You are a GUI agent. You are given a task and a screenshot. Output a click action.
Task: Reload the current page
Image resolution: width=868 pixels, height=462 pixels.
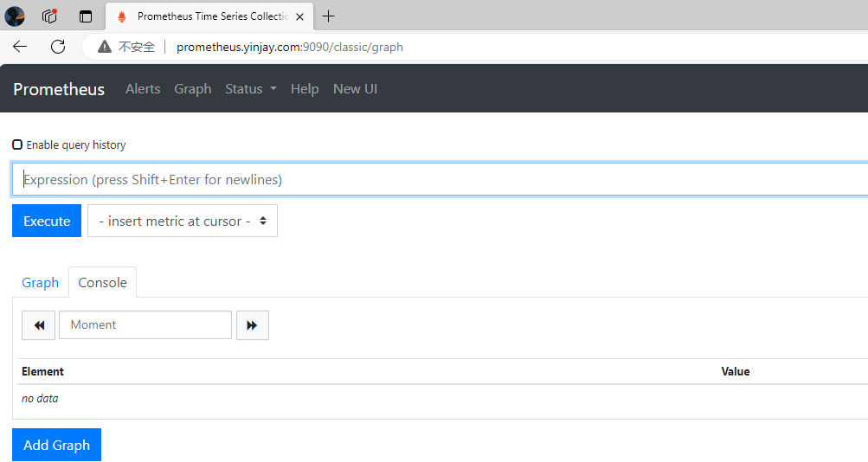tap(58, 47)
